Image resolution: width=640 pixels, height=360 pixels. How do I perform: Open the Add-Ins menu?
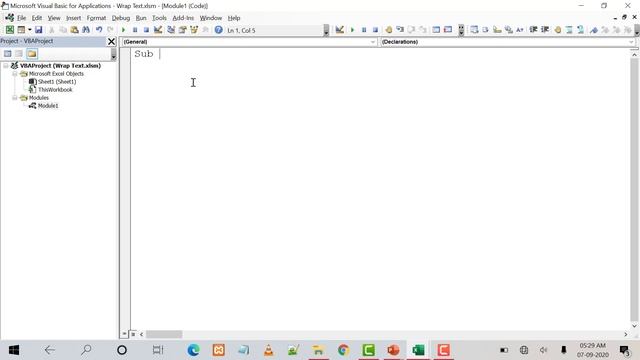183,18
